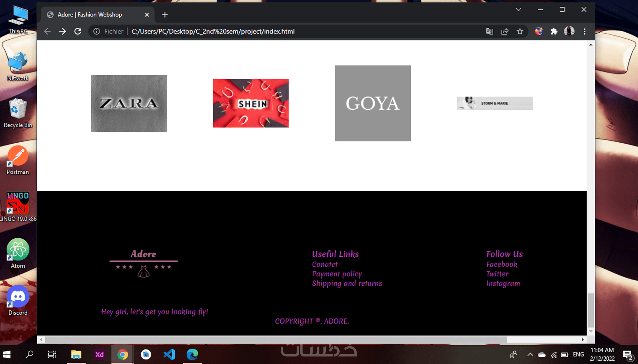This screenshot has width=638, height=364.
Task: Click the 'Useful Links' heading
Action: (x=336, y=254)
